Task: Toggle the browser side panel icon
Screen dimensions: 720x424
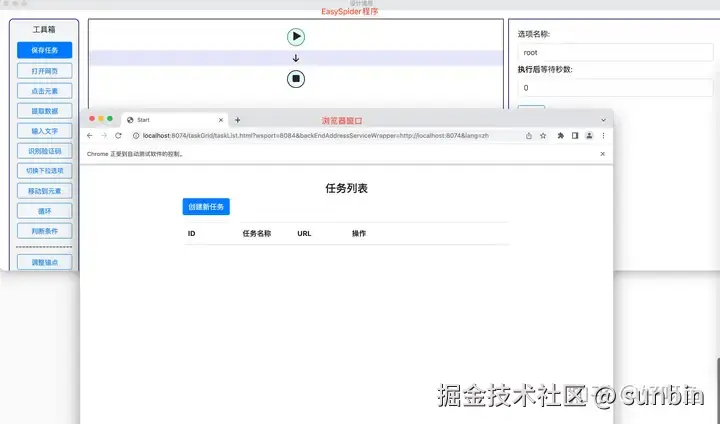Action: pyautogui.click(x=575, y=136)
